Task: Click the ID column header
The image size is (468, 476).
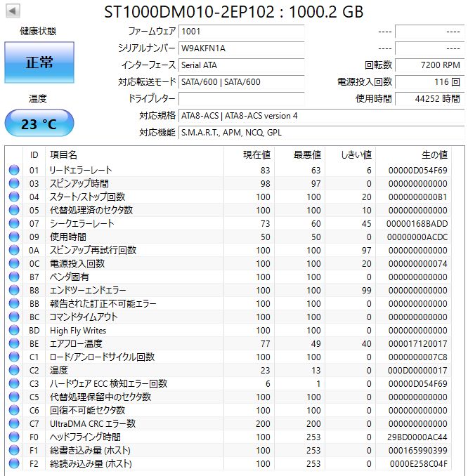Action: (x=34, y=154)
